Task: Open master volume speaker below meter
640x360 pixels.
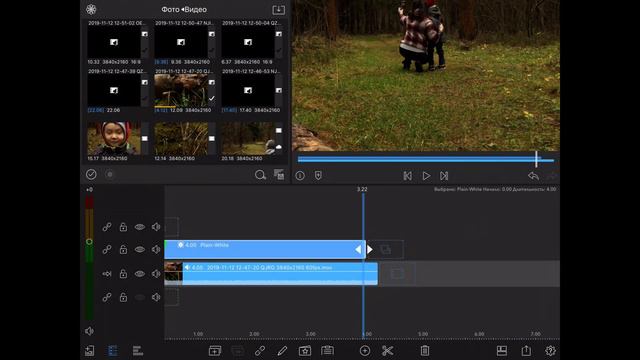Action: [89, 331]
